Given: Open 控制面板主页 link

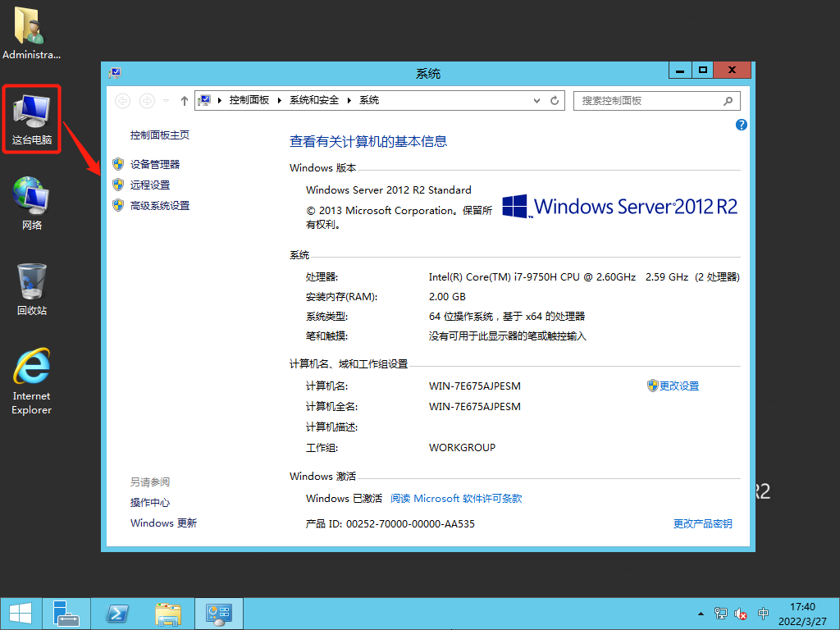Looking at the screenshot, I should pos(160,135).
